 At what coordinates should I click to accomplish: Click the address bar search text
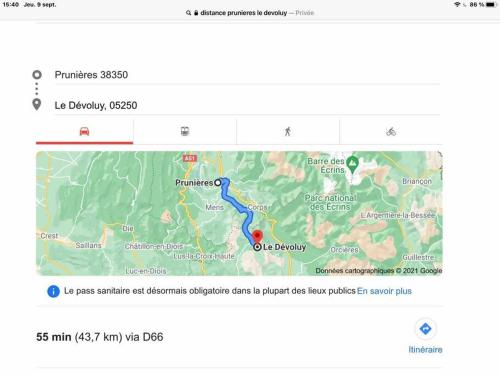coord(244,13)
